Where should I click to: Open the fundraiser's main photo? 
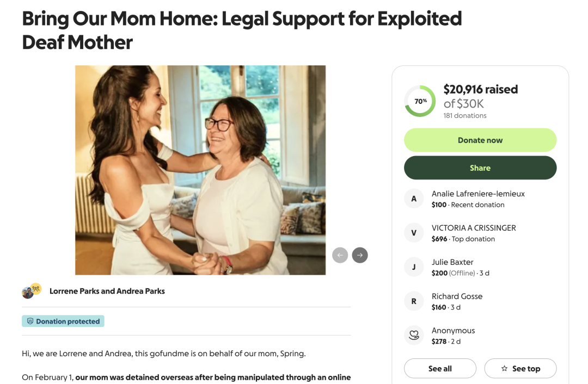click(200, 170)
